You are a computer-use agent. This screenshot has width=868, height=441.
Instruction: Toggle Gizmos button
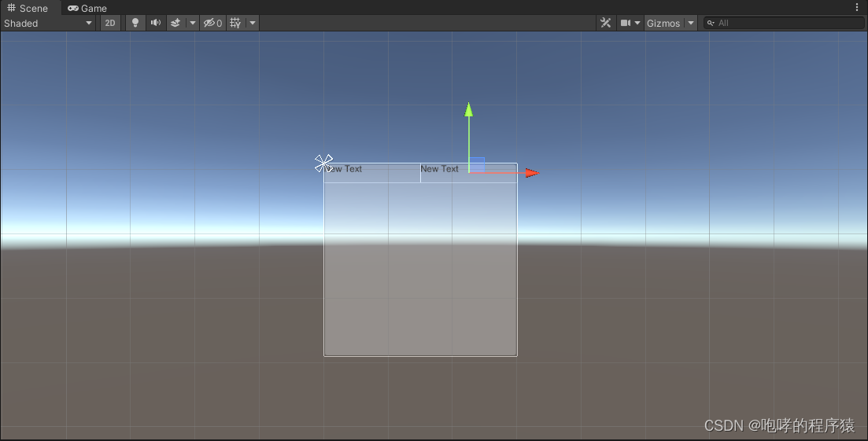tap(663, 23)
